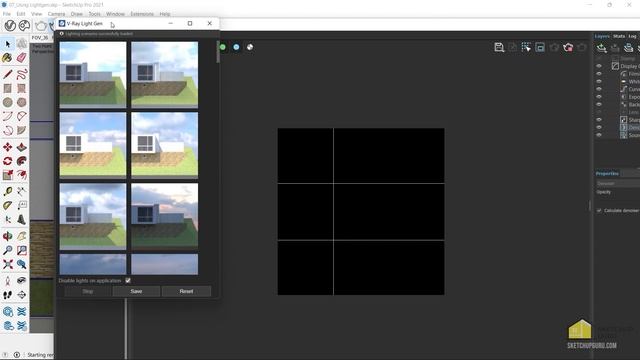Select the arrow Select tool
The width and height of the screenshot is (640, 360).
tap(8, 44)
